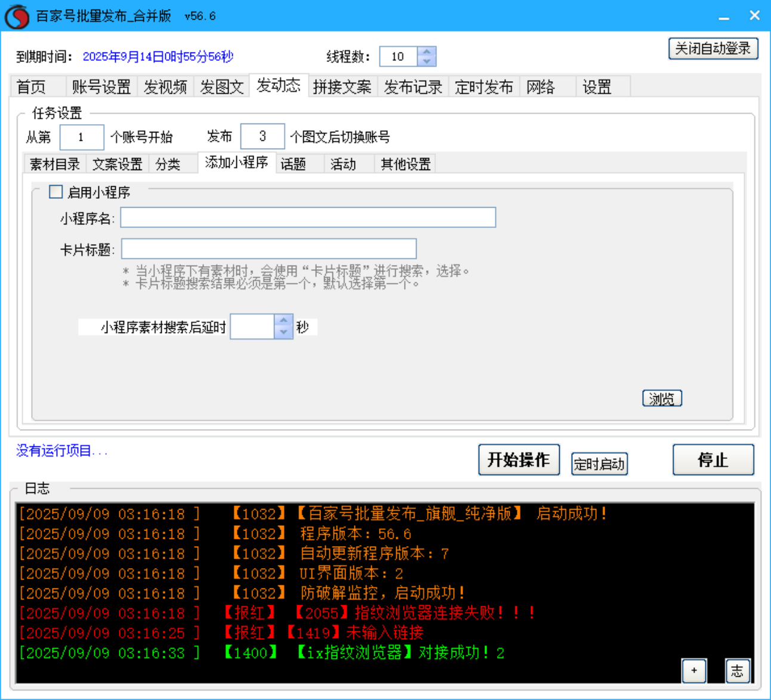The height and width of the screenshot is (700, 771).
Task: Decrease thread count with down arrow
Action: [x=427, y=61]
